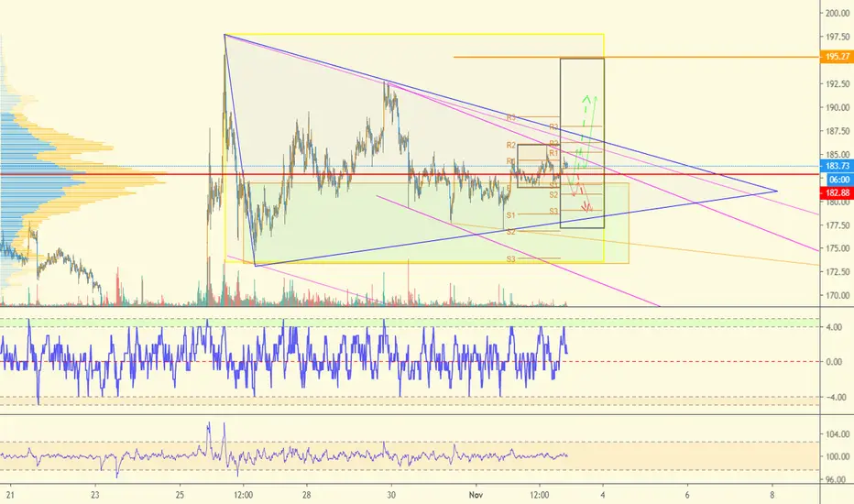Click the 30 date on time axis
Image resolution: width=854 pixels, height=504 pixels.
point(391,495)
